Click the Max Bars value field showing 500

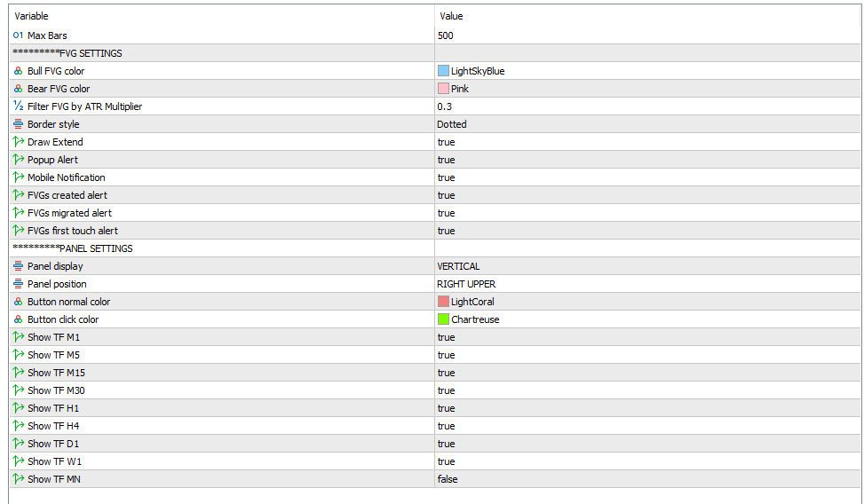[x=446, y=35]
